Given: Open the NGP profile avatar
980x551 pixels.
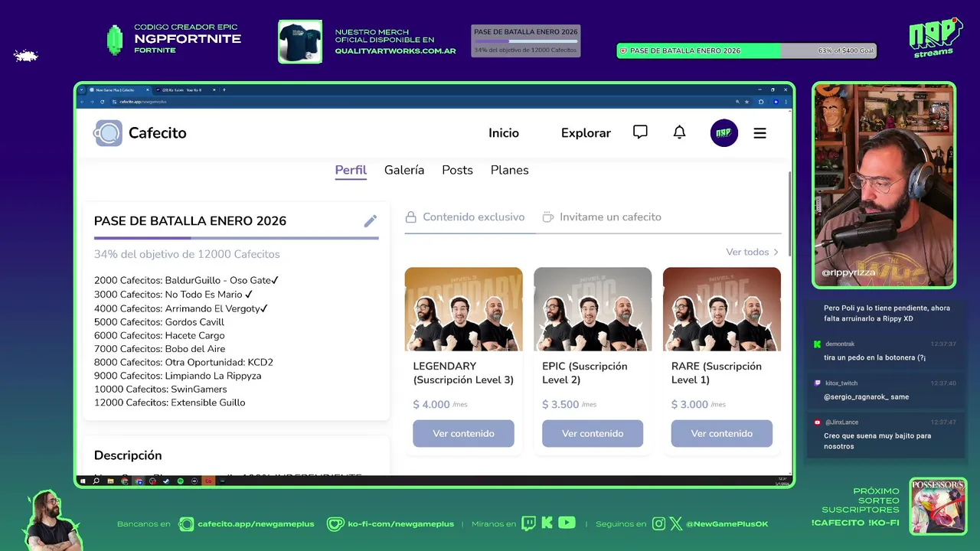Looking at the screenshot, I should click(x=724, y=133).
